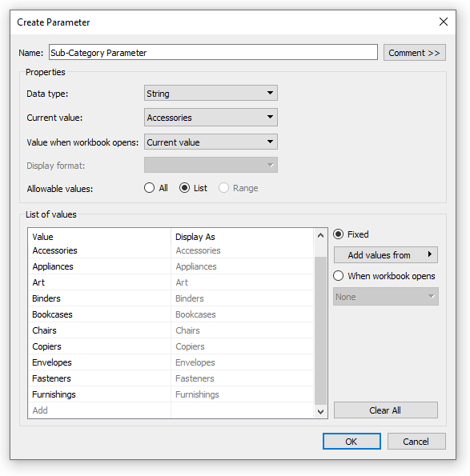Viewport: 470px width, 476px height.
Task: Open the Data type String dropdown
Action: coord(211,93)
